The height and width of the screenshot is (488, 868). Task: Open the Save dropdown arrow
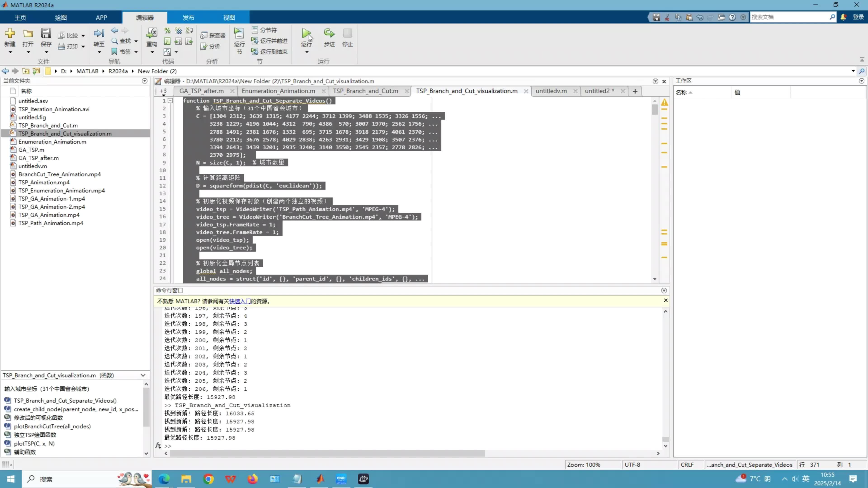(46, 52)
